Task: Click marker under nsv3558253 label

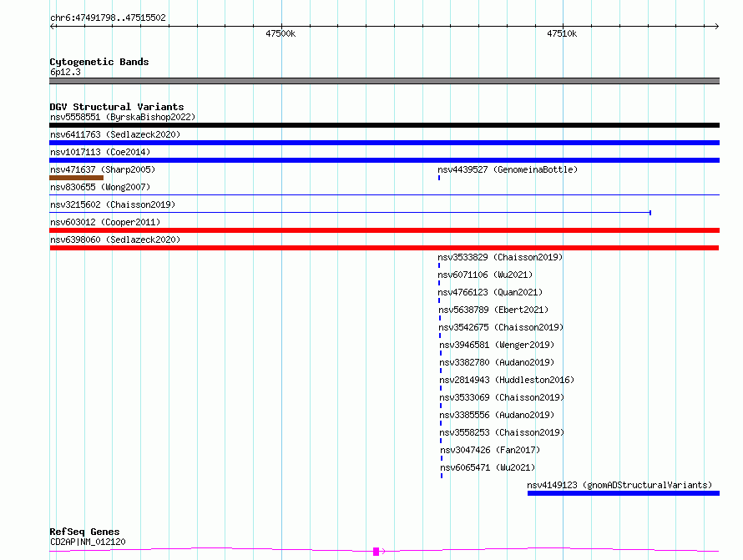Action: [x=441, y=441]
